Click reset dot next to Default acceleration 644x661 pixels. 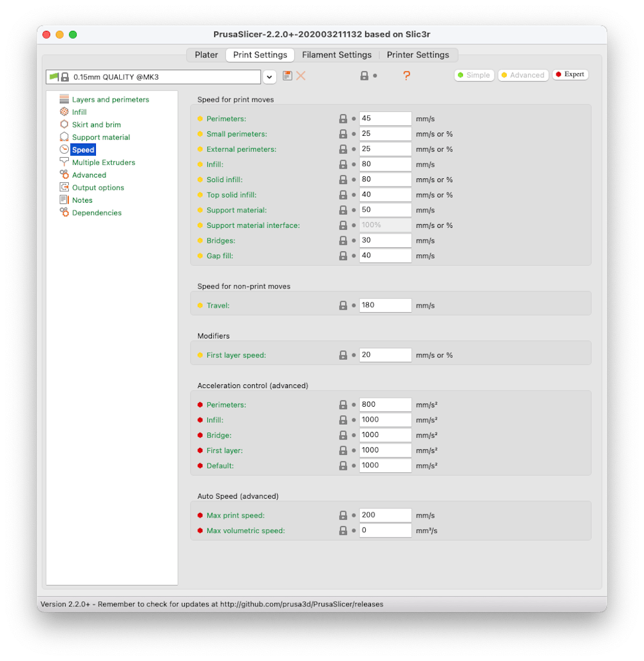[x=354, y=466]
